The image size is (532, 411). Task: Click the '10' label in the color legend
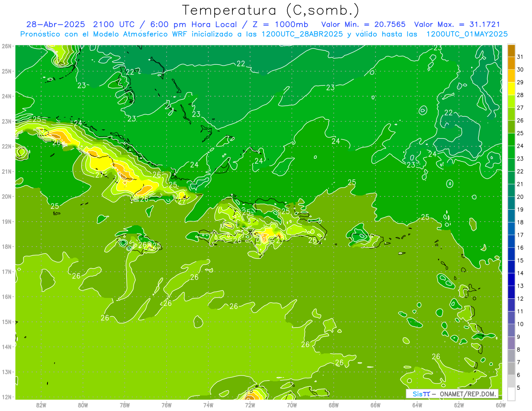click(520, 324)
